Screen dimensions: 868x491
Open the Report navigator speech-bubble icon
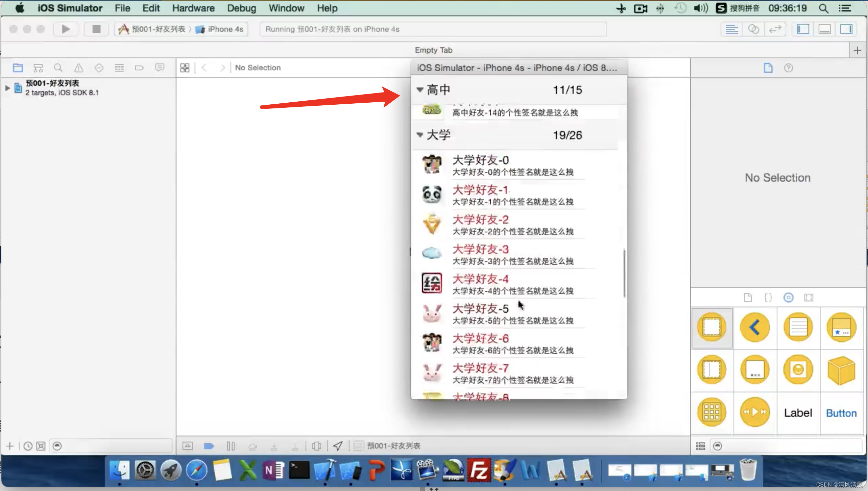tap(160, 68)
